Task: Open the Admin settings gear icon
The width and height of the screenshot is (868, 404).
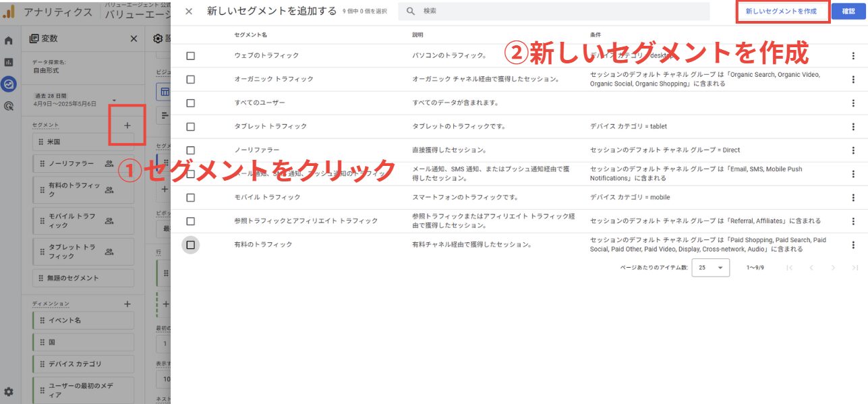Action: (x=9, y=391)
